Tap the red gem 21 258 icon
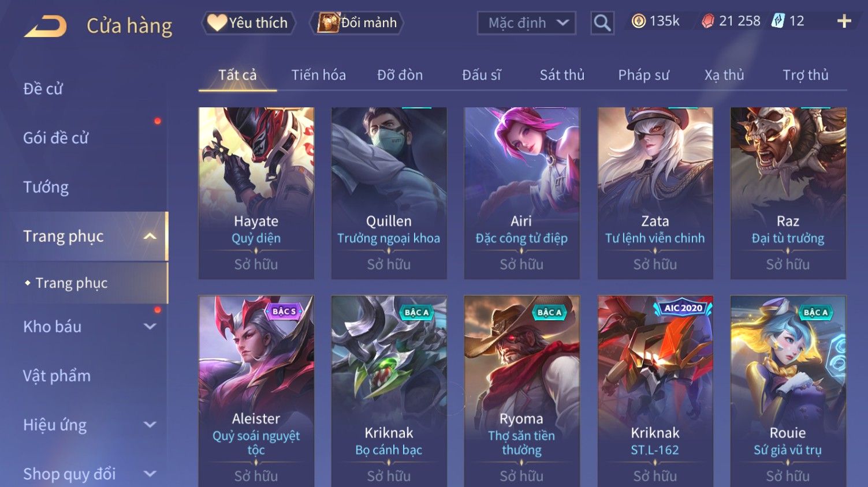This screenshot has height=487, width=868. coord(707,21)
